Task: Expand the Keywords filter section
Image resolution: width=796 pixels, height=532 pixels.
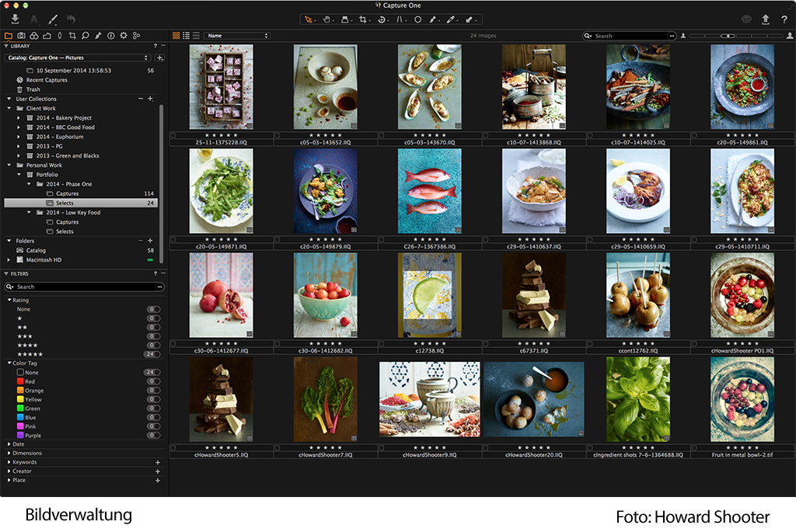Action: tap(9, 462)
